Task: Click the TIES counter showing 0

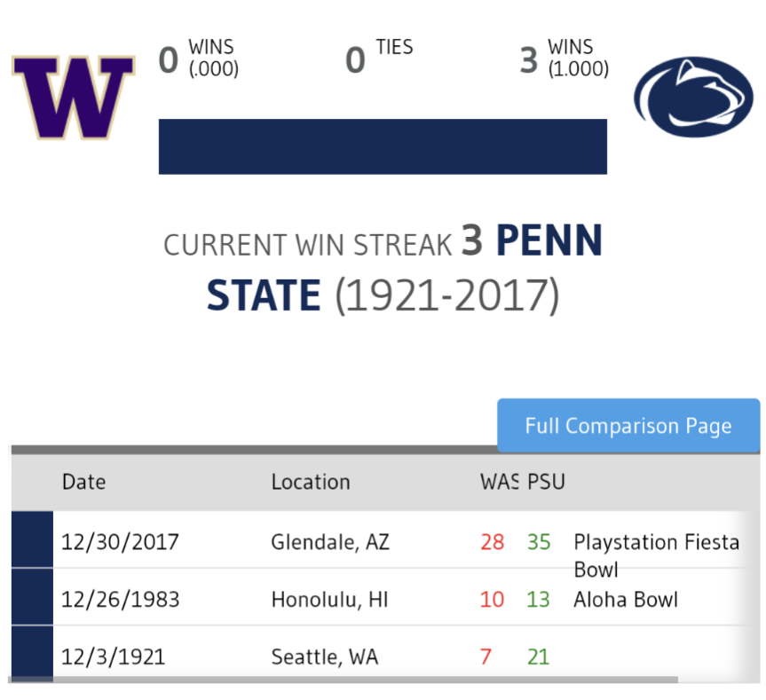Action: pyautogui.click(x=354, y=59)
